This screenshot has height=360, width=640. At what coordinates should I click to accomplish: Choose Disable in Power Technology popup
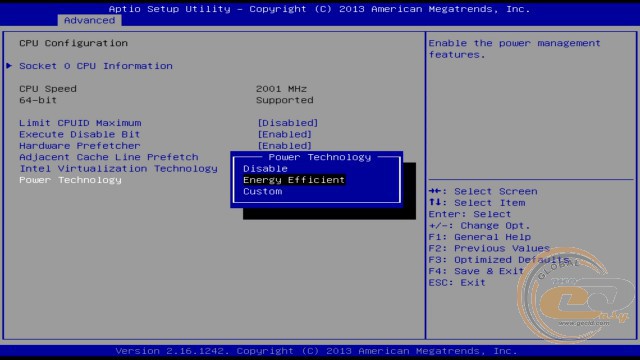[x=265, y=169]
